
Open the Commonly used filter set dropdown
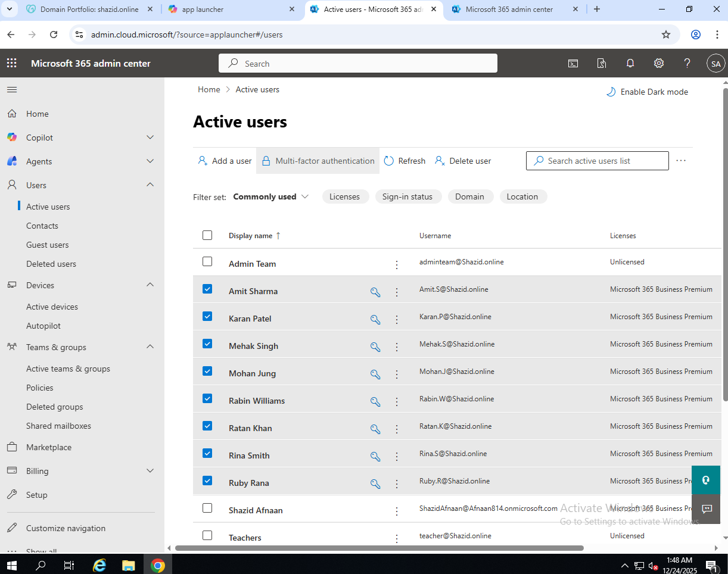[x=271, y=196]
